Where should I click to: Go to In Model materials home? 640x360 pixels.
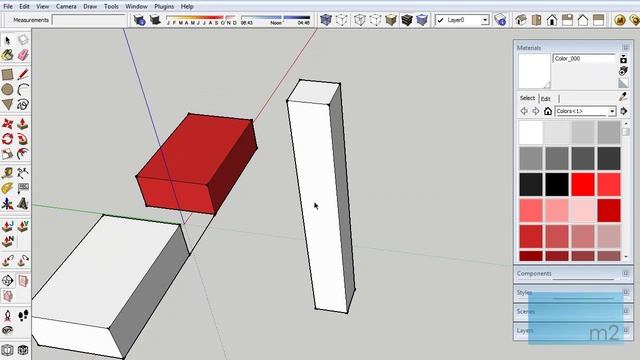(548, 111)
